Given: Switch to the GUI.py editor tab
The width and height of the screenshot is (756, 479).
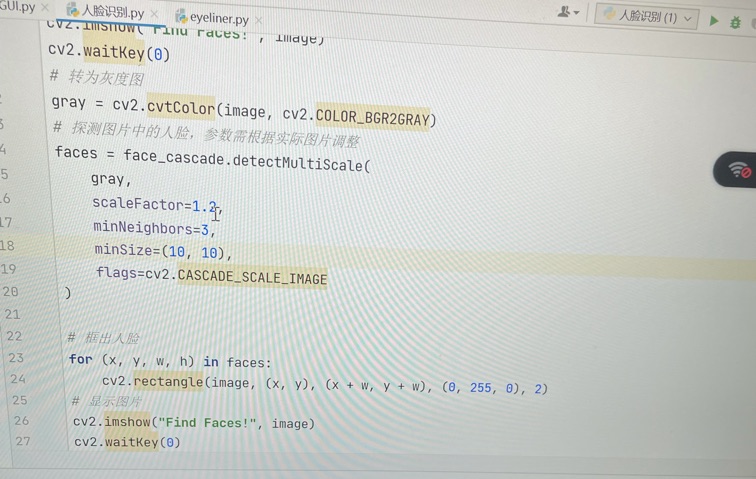Looking at the screenshot, I should (x=18, y=7).
